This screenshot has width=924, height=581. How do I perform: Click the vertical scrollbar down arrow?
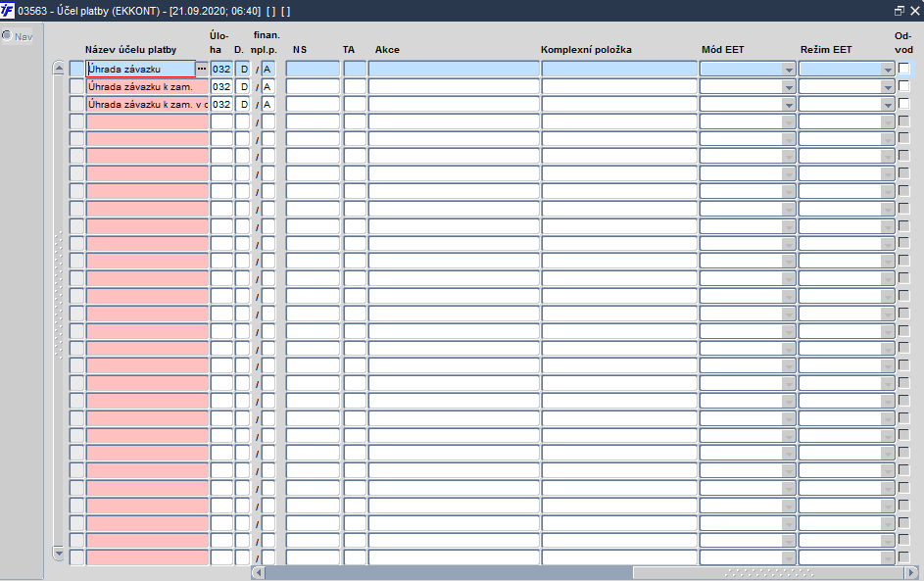coord(59,553)
